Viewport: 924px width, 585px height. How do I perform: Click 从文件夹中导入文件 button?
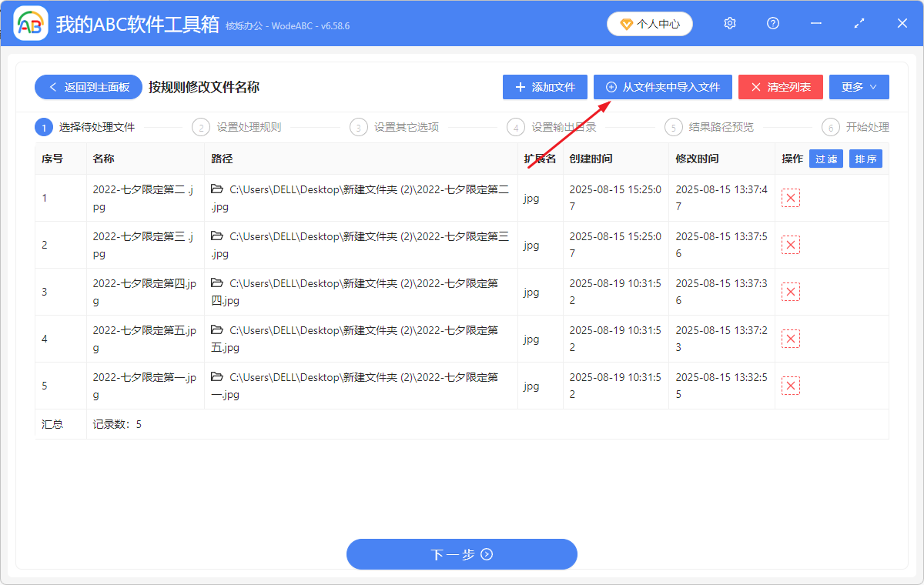pyautogui.click(x=662, y=86)
